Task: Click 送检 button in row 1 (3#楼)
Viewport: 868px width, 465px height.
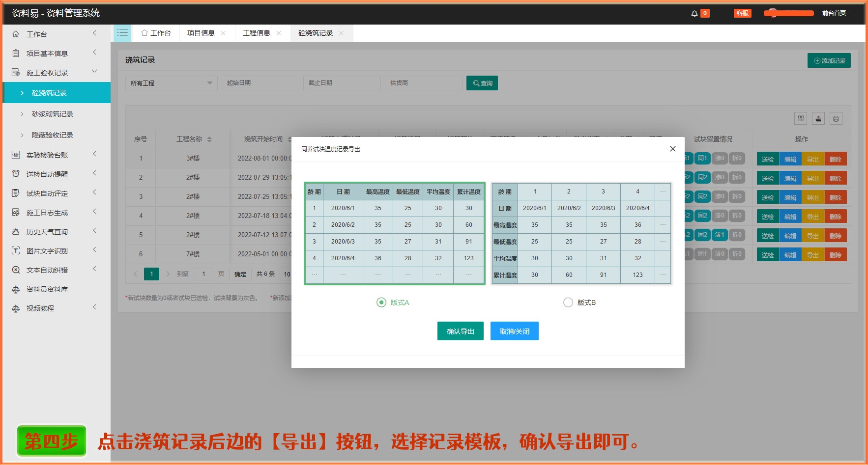Action: 768,159
